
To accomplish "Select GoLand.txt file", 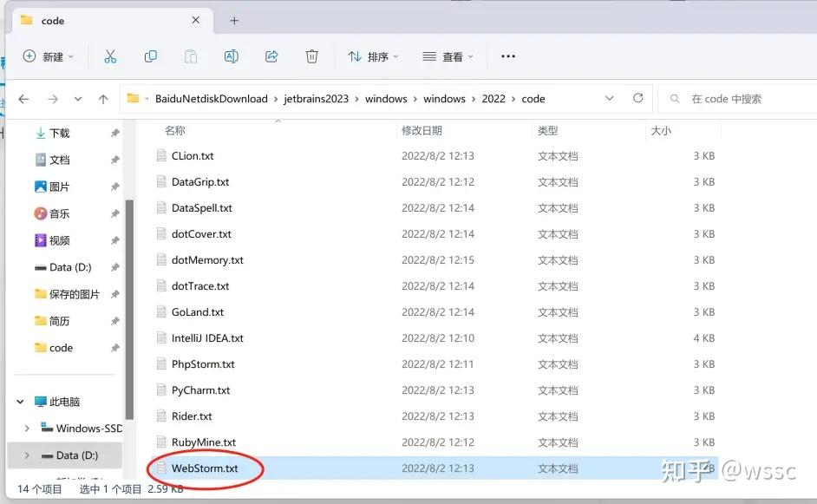I will 198,311.
